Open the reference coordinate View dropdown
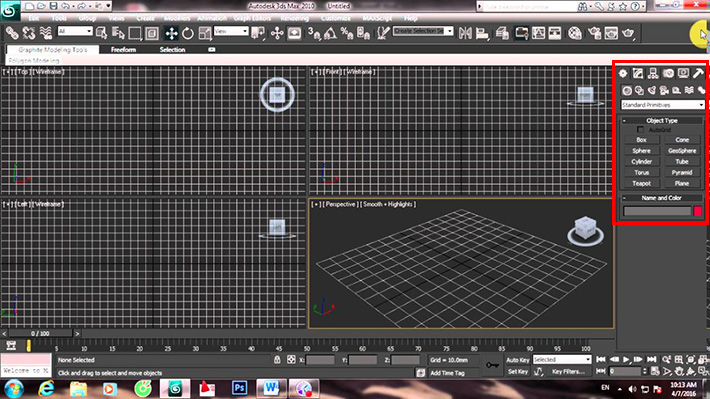The height and width of the screenshot is (399, 710). 231,31
